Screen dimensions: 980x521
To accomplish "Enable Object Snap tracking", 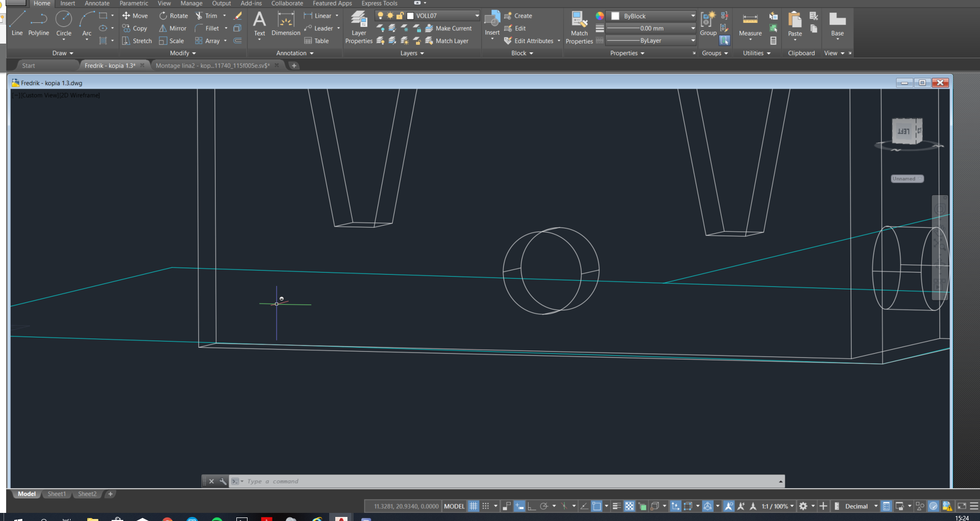I will point(564,506).
